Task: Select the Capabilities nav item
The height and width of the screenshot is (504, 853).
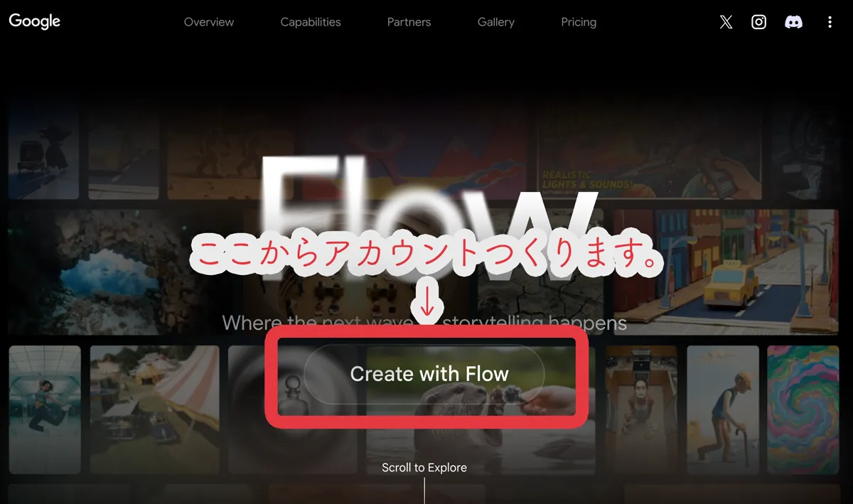Action: (x=311, y=22)
